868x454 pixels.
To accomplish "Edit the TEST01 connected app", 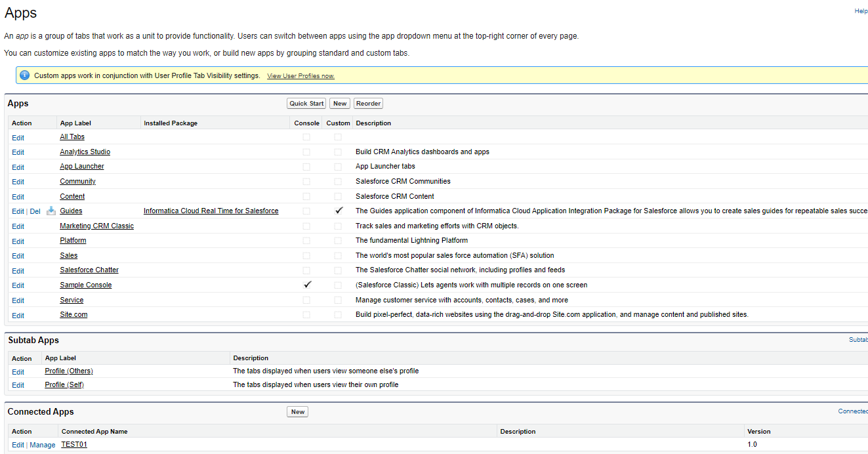I will tap(18, 445).
